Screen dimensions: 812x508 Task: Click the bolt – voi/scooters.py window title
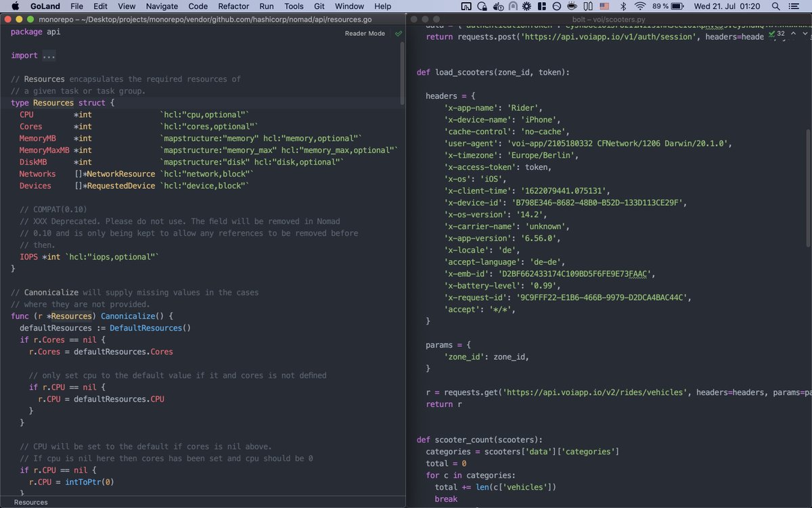click(608, 20)
